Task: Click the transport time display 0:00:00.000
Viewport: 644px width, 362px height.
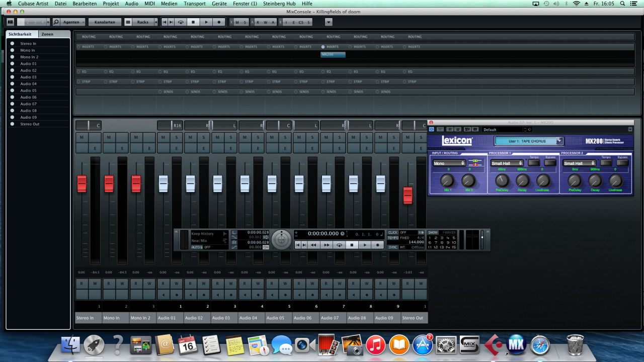Action: pyautogui.click(x=323, y=233)
